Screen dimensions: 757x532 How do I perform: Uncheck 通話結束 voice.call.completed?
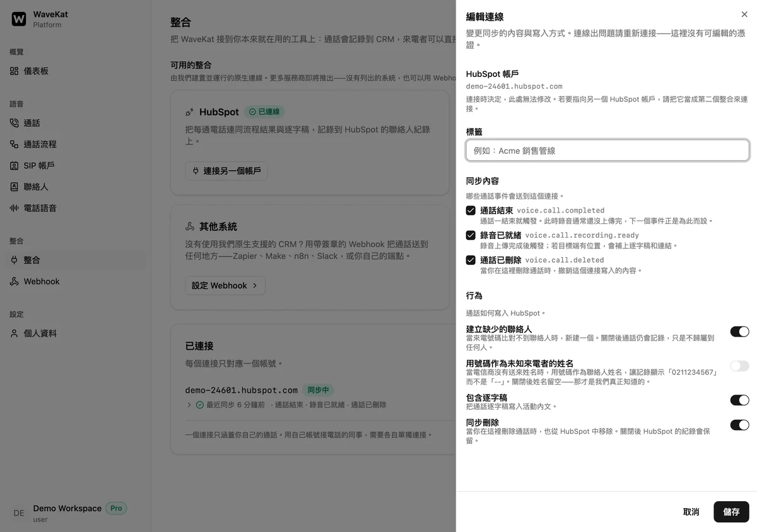click(471, 211)
